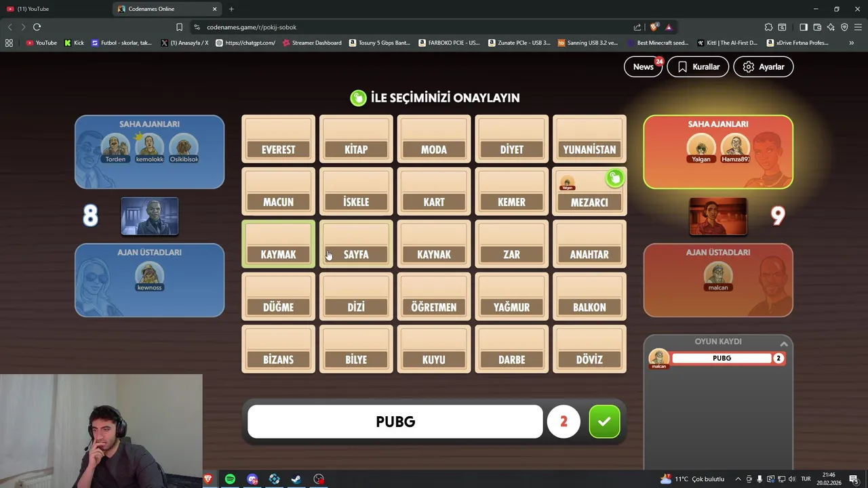Toggle the browser sidebar panel
Image resolution: width=868 pixels, height=488 pixels.
pyautogui.click(x=803, y=27)
